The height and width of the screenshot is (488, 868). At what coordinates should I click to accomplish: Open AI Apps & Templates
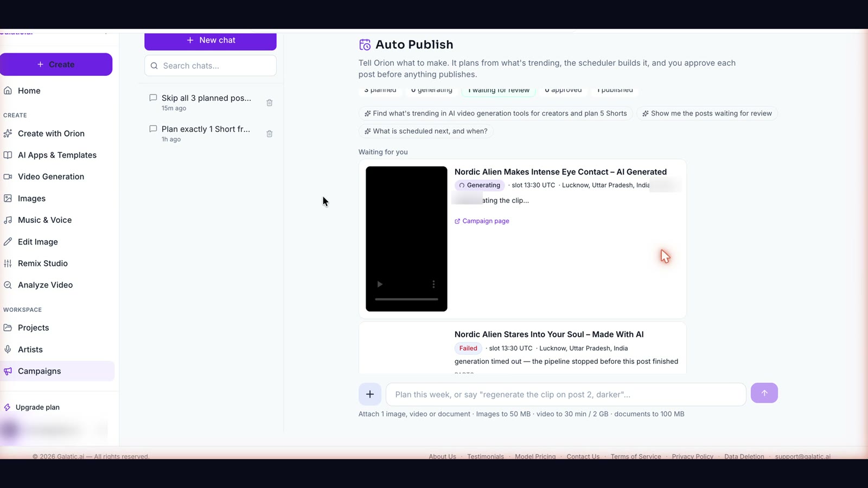pos(57,155)
